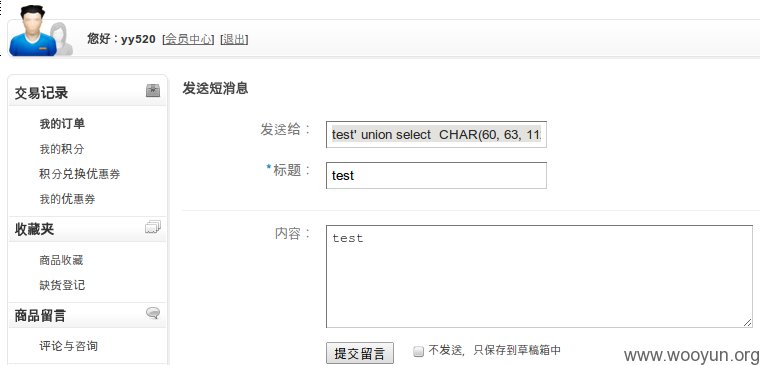Image resolution: width=760 pixels, height=365 pixels.
Task: Click the 收藏夹 stacked windows icon
Action: point(153,227)
